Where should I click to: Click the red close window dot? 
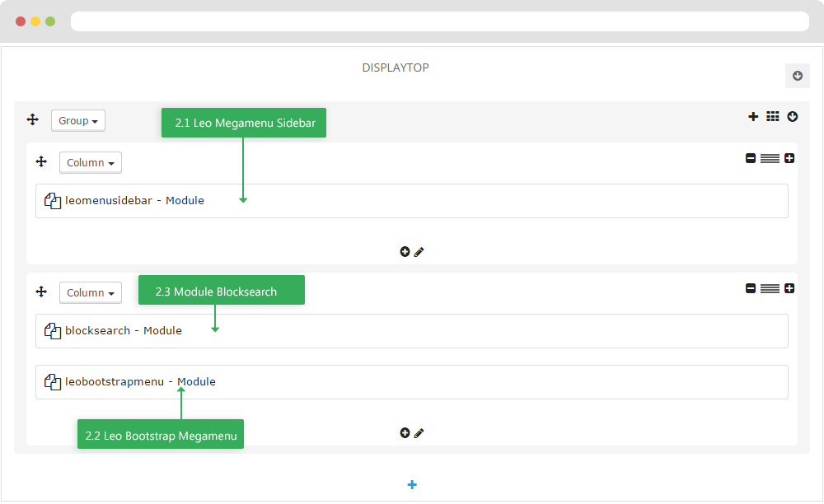[x=21, y=21]
